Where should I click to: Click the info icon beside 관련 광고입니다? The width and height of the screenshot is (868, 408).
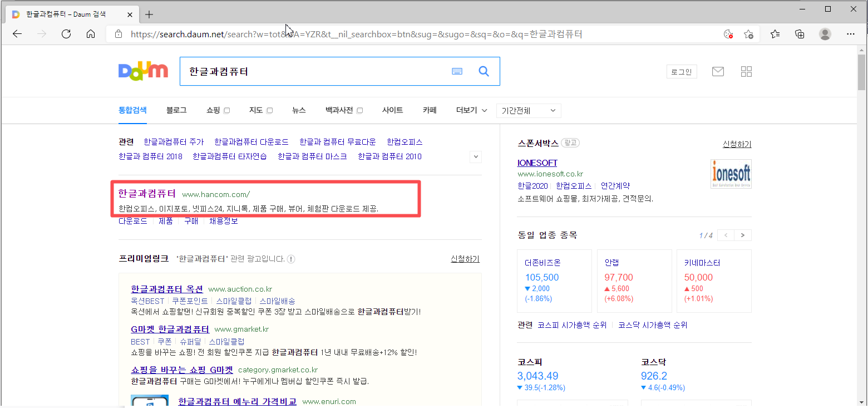click(291, 259)
